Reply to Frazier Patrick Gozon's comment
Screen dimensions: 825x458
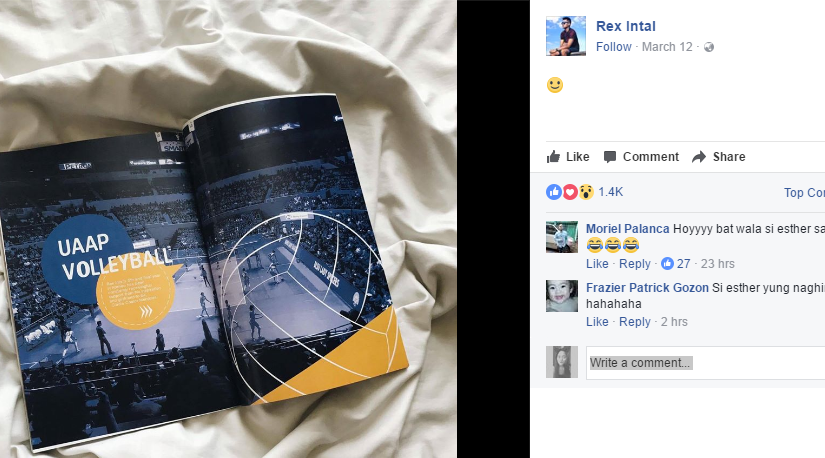pyautogui.click(x=635, y=322)
